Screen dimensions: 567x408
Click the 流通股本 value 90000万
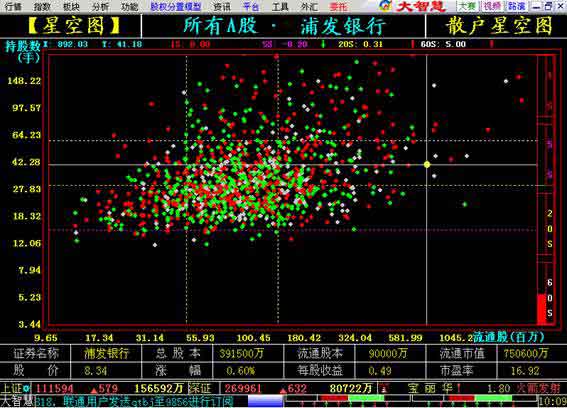pyautogui.click(x=388, y=353)
